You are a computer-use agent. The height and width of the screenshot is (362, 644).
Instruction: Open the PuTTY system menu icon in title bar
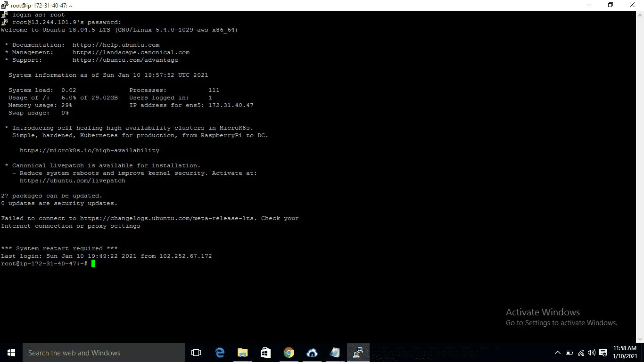pyautogui.click(x=5, y=5)
